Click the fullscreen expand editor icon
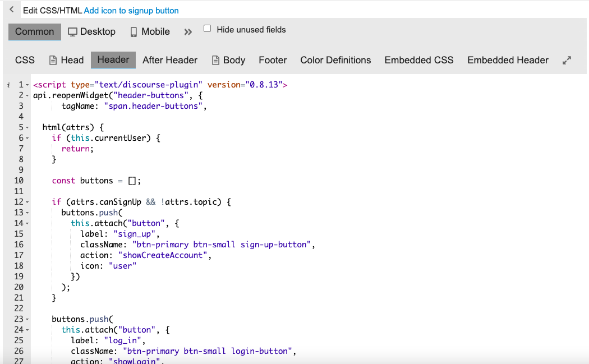Screen dimensions: 589x364 [567, 61]
